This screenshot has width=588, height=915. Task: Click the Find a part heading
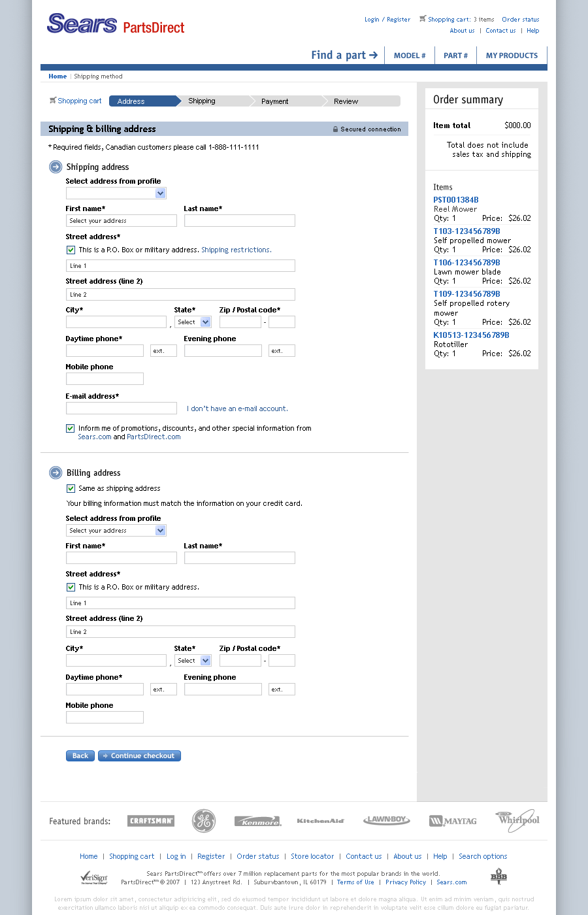[344, 55]
